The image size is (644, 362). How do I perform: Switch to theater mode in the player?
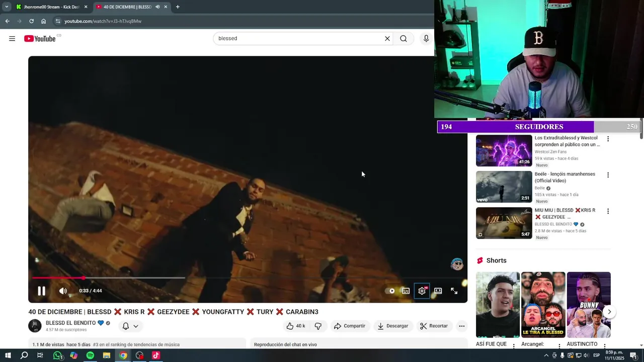438,291
